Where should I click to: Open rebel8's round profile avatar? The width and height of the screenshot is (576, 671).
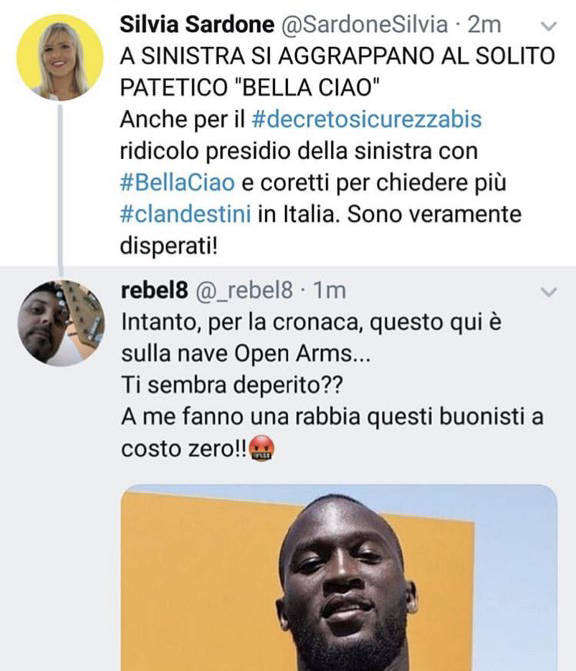[61, 323]
